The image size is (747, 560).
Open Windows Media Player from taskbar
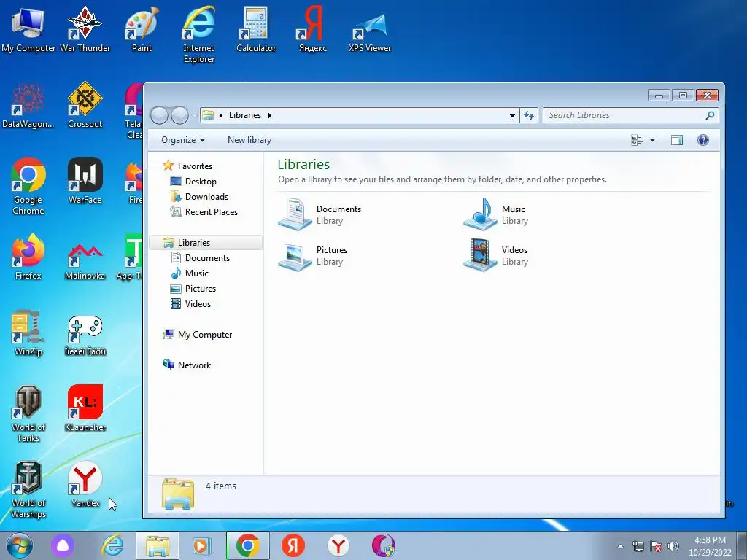(203, 545)
